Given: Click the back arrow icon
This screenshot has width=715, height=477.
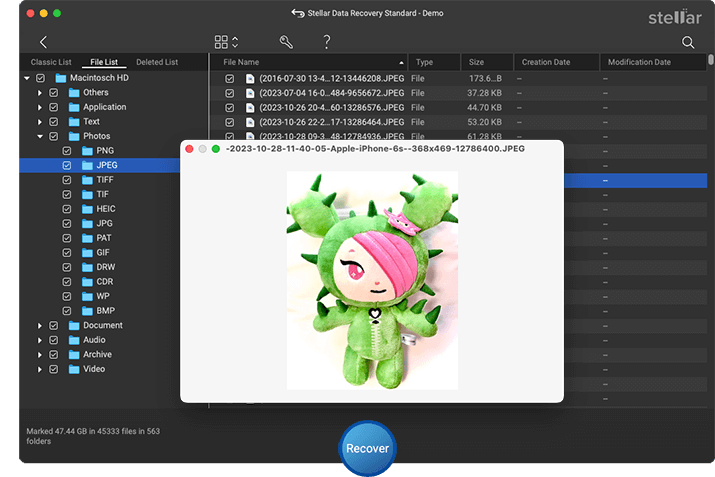Looking at the screenshot, I should click(x=43, y=42).
